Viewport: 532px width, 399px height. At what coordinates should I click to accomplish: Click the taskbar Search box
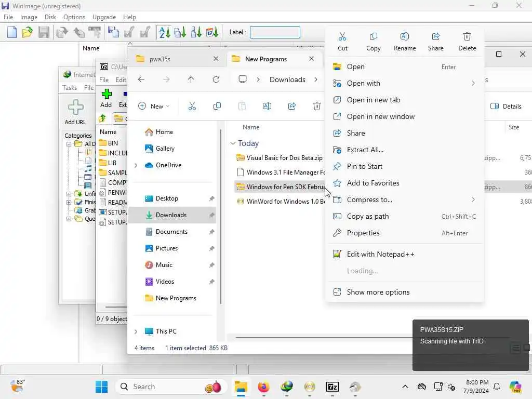click(171, 387)
